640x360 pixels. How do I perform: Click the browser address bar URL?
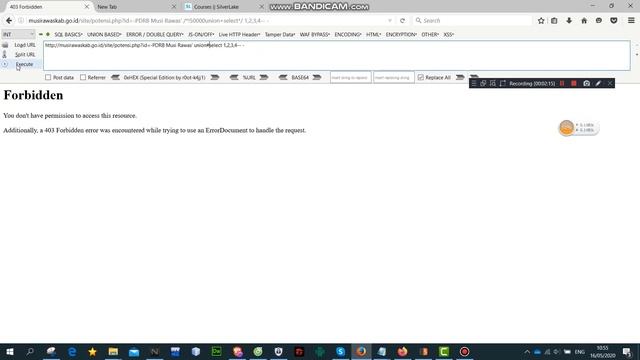pos(204,20)
